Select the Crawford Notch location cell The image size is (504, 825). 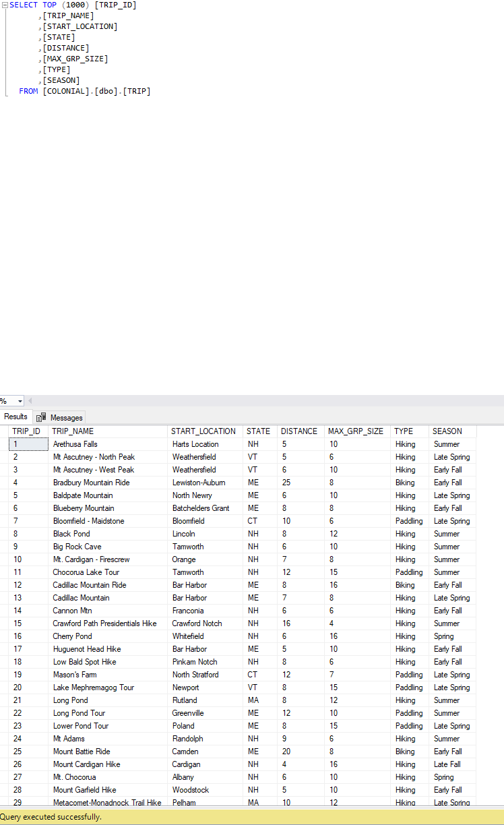pos(206,623)
